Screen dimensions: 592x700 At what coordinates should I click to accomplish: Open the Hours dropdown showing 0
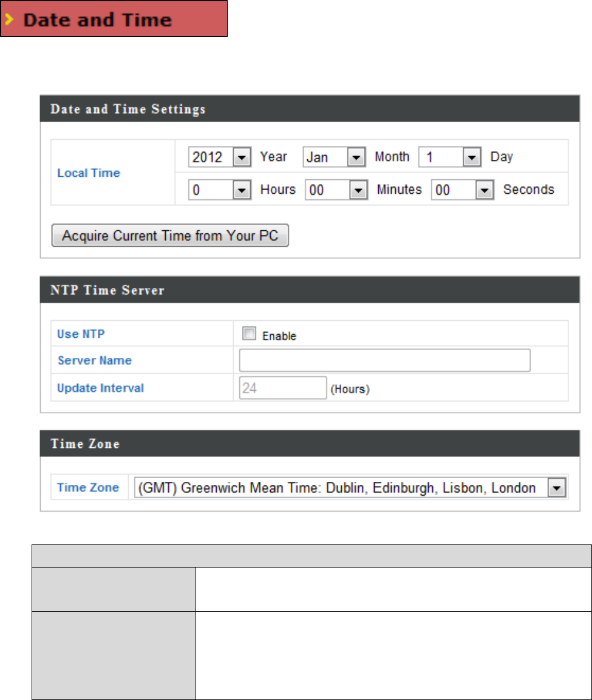[x=220, y=190]
